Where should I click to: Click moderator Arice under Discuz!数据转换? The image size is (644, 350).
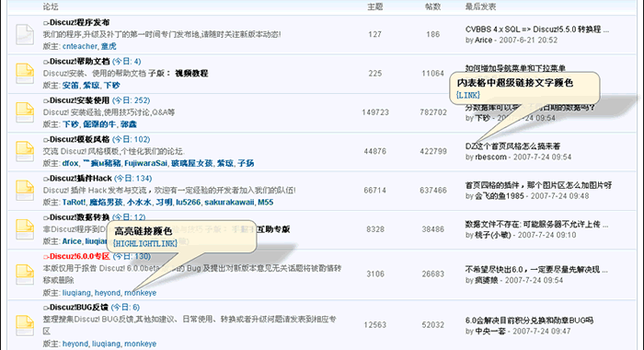click(72, 241)
